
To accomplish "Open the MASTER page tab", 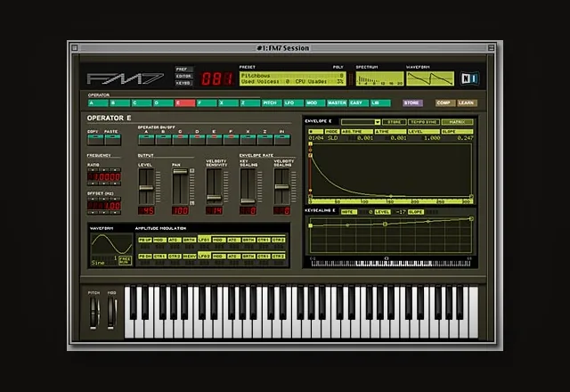I will click(337, 103).
